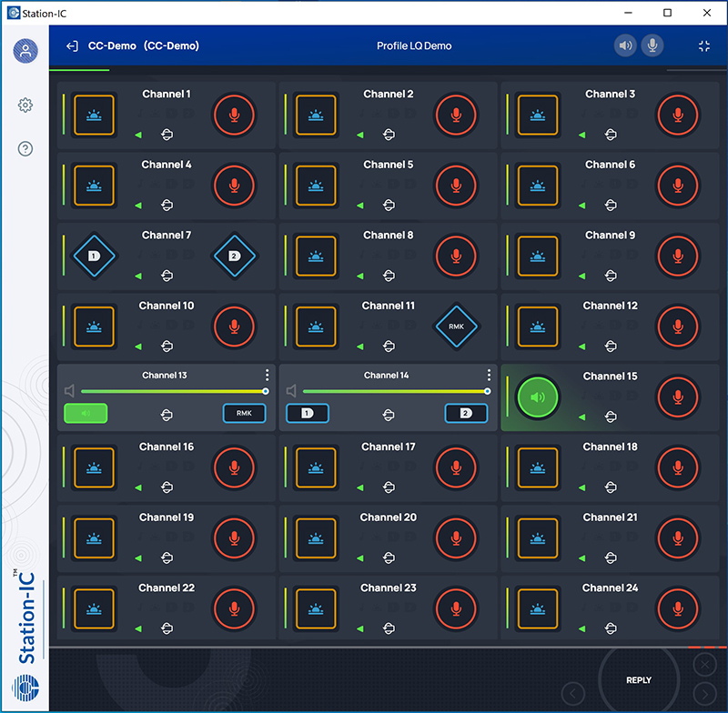Select Channel 7 diamond key 1
Viewport: 728px width, 713px height.
(95, 256)
